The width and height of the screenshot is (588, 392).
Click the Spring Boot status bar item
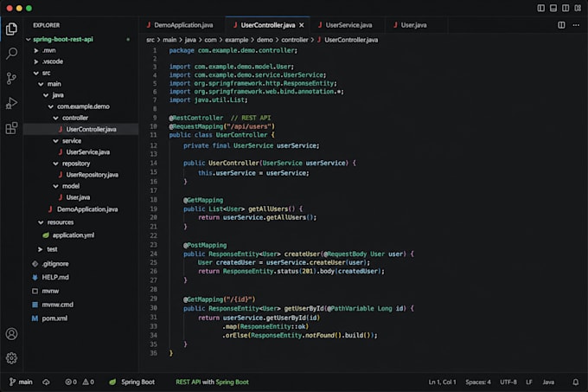pos(131,382)
